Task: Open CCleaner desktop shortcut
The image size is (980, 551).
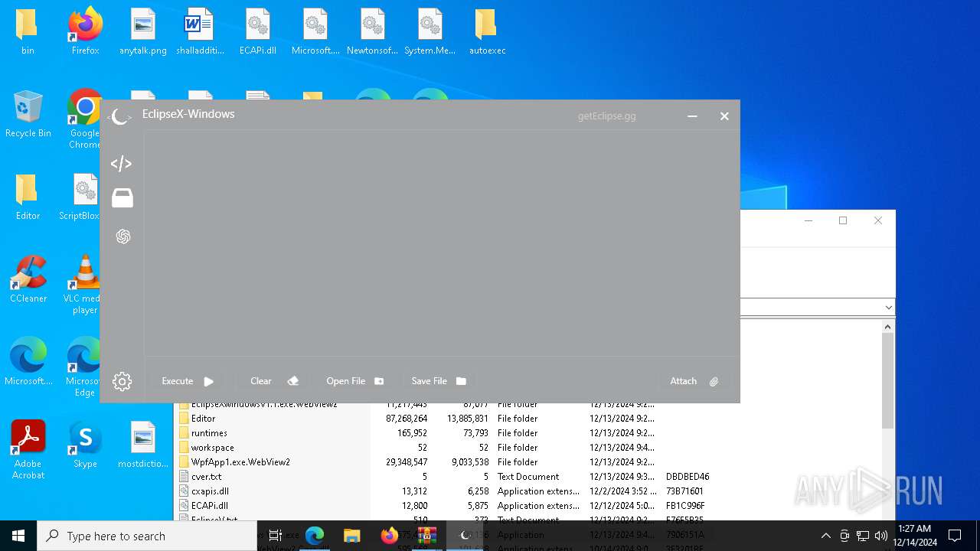Action: (28, 280)
